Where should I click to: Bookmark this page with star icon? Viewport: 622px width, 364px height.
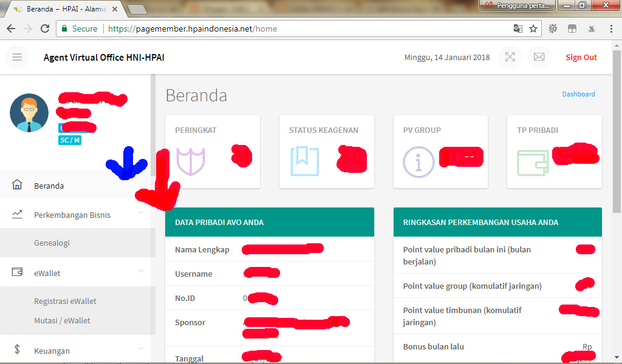(x=533, y=29)
